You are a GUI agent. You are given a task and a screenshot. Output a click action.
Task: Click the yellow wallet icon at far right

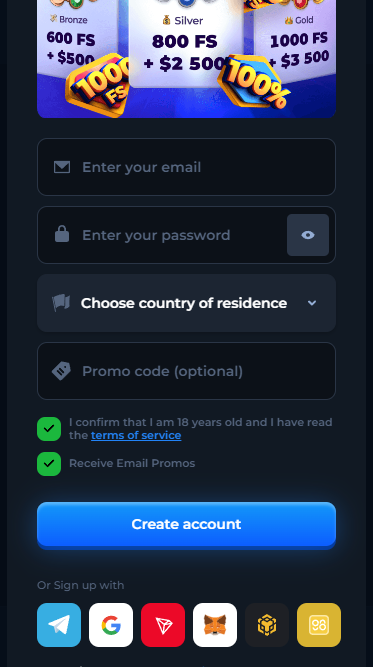319,624
